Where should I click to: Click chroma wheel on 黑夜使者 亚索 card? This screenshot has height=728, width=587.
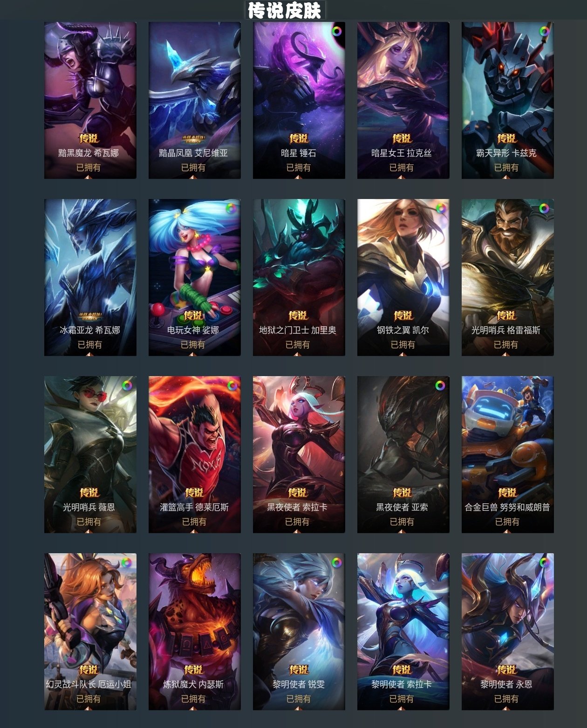440,385
